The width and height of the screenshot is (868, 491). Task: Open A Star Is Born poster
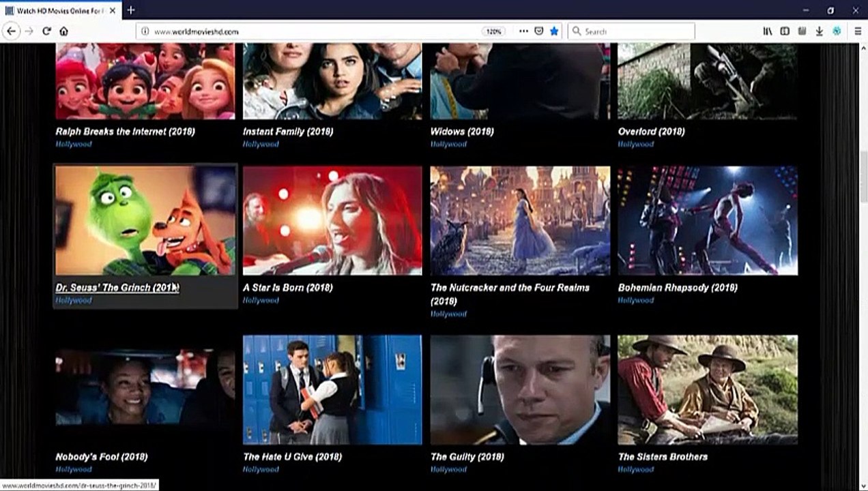(x=332, y=221)
